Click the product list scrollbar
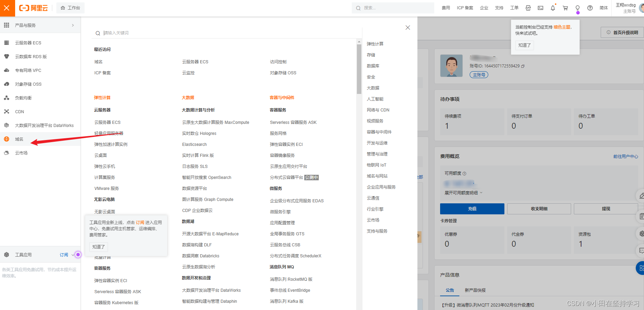The image size is (644, 310). 359,69
